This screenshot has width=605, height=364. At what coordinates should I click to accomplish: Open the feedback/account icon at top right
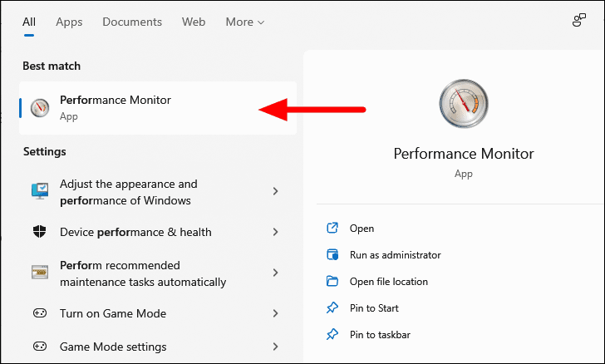coord(578,20)
